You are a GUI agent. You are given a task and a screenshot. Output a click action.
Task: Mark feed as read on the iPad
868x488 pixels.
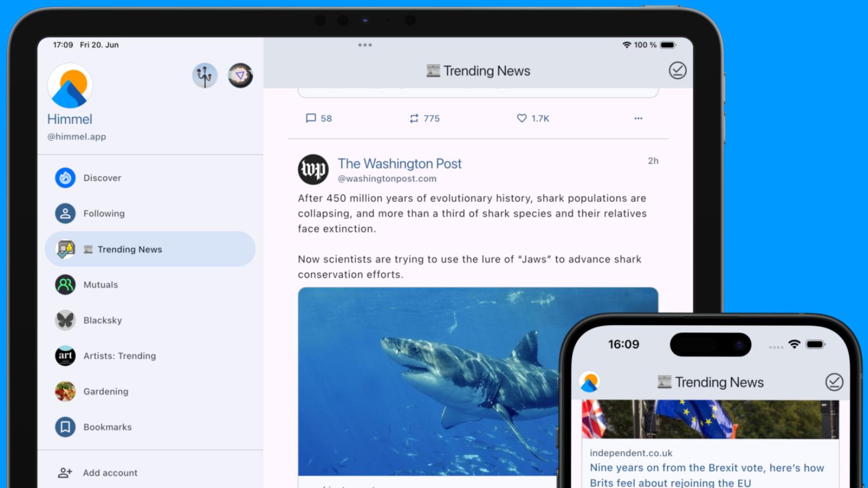point(678,71)
